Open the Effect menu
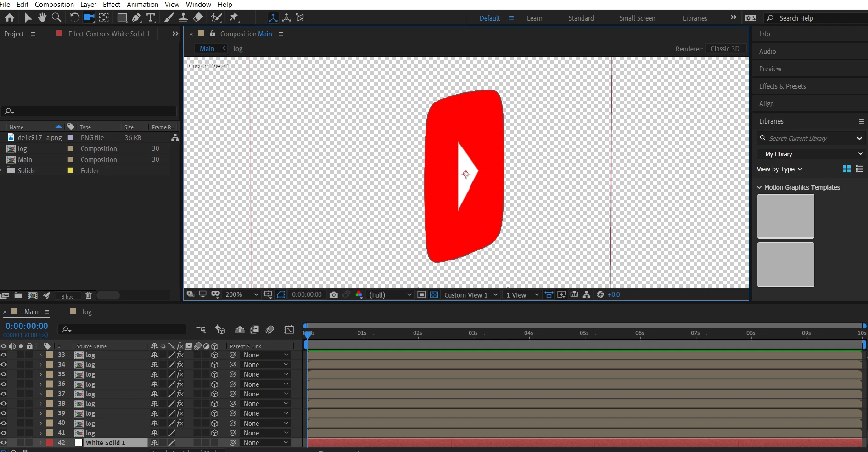 click(112, 5)
